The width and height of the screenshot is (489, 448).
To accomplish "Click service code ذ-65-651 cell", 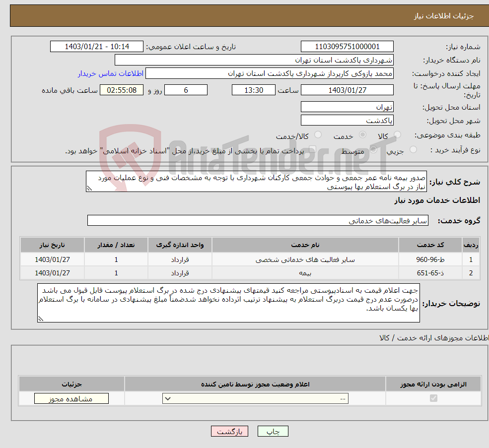I will pos(430,273).
